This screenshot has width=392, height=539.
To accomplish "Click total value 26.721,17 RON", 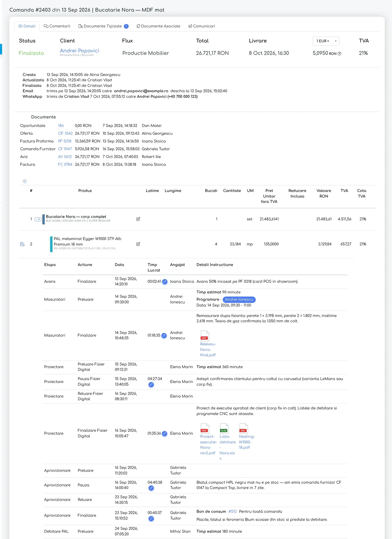I will 212,53.
